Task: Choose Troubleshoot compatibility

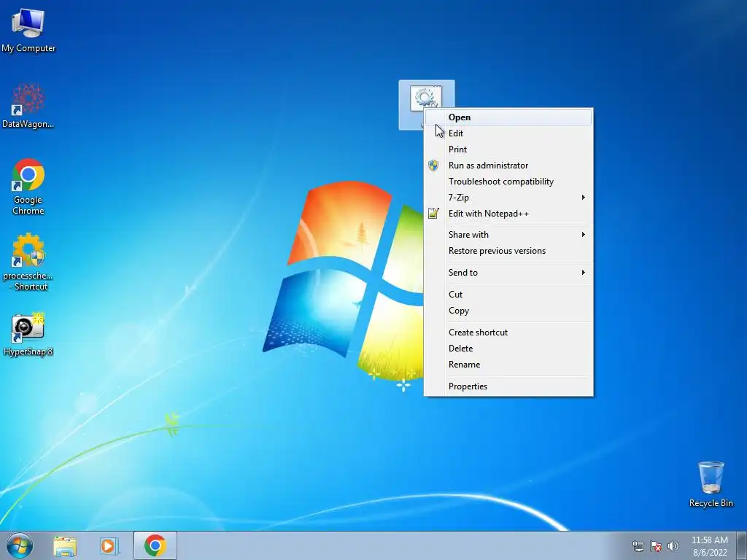Action: [508, 182]
